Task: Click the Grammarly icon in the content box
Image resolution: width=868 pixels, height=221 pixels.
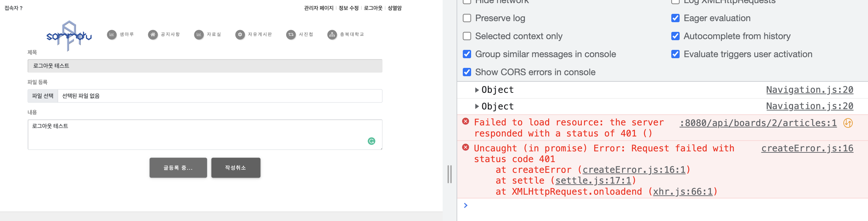Action: click(371, 141)
